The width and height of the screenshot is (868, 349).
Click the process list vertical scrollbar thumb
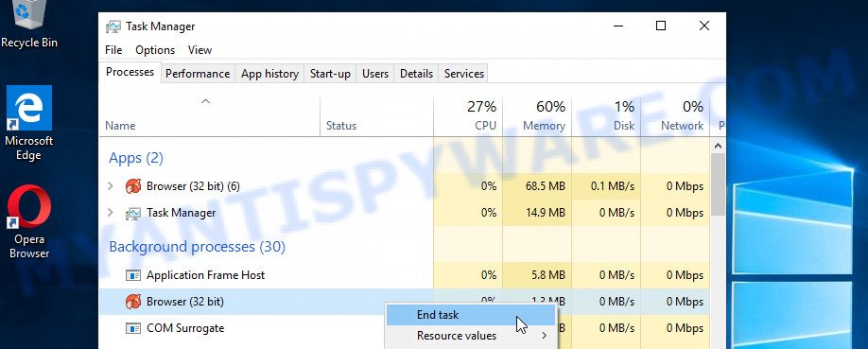click(718, 184)
